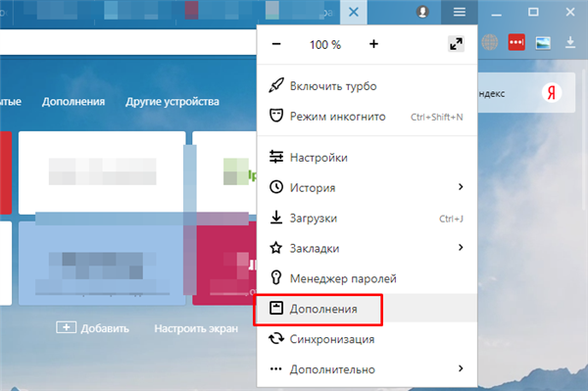Image resolution: width=588 pixels, height=391 pixels.
Task: Select Менеджер паролей menu item
Action: (367, 278)
